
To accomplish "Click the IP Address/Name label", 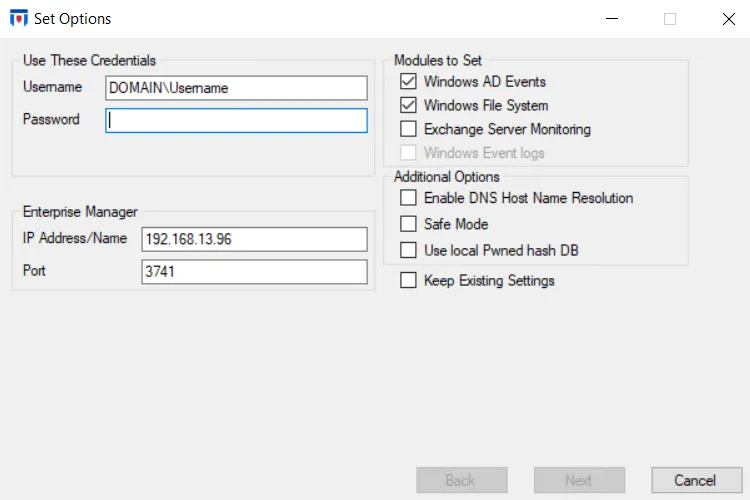I will 75,238.
